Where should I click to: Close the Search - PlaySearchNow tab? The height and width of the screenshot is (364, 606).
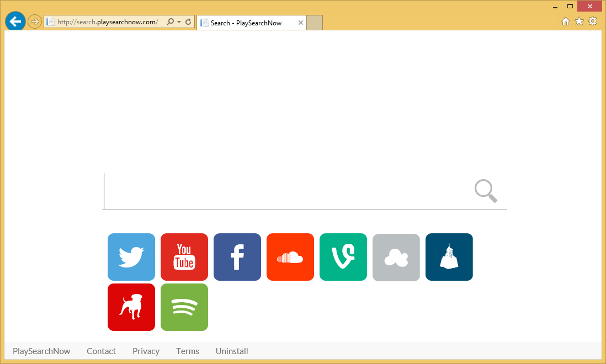(301, 23)
